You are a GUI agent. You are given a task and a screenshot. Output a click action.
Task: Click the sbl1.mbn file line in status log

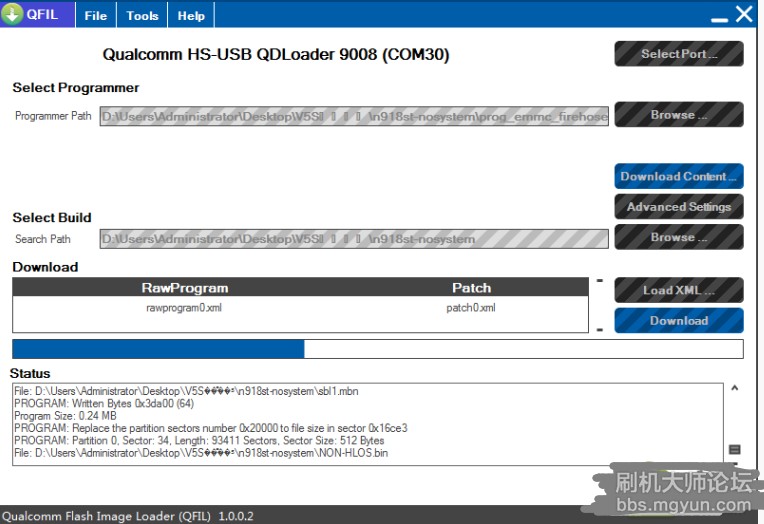click(186, 391)
